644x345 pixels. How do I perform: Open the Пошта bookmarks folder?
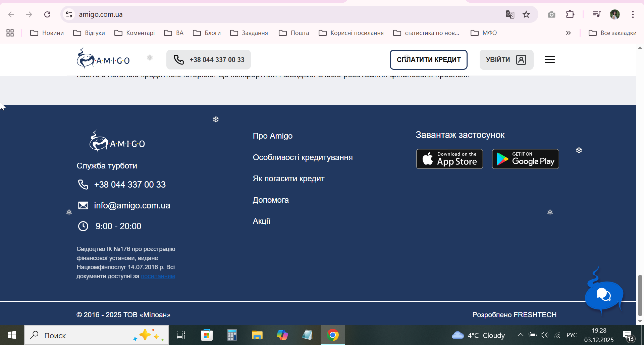tap(294, 33)
